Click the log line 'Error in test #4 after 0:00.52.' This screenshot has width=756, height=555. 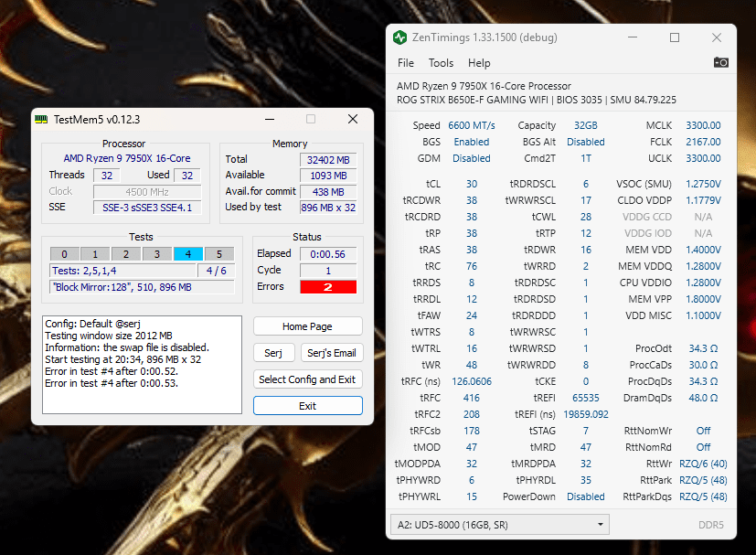pos(112,371)
